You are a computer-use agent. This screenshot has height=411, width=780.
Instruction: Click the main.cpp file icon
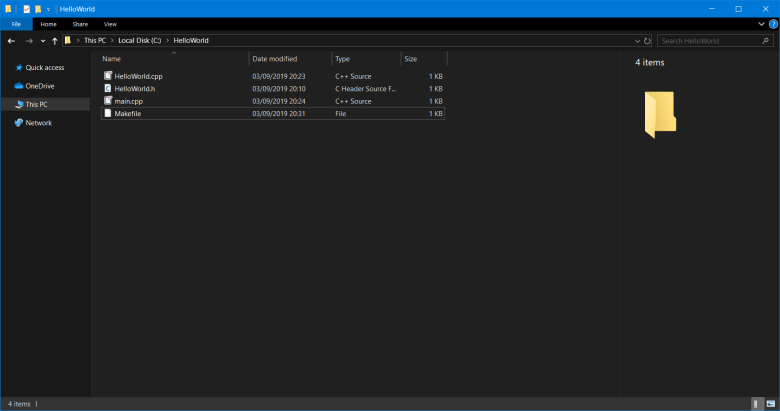point(107,101)
